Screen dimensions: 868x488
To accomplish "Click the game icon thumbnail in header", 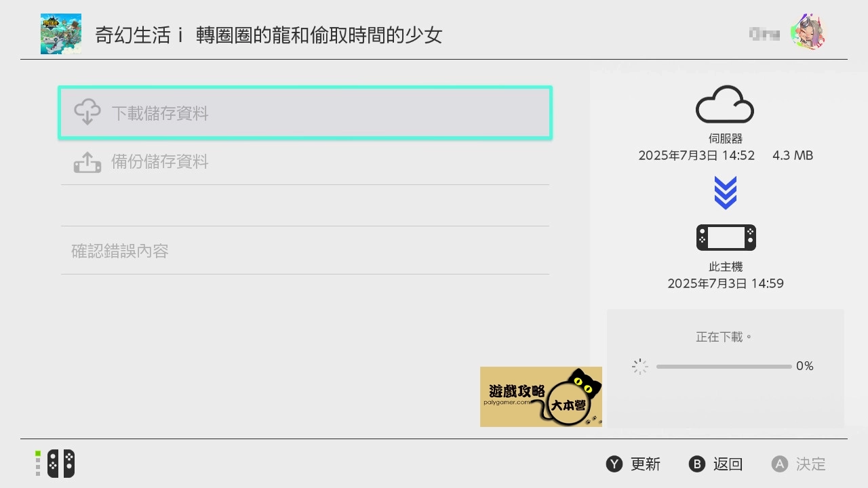I will click(61, 34).
